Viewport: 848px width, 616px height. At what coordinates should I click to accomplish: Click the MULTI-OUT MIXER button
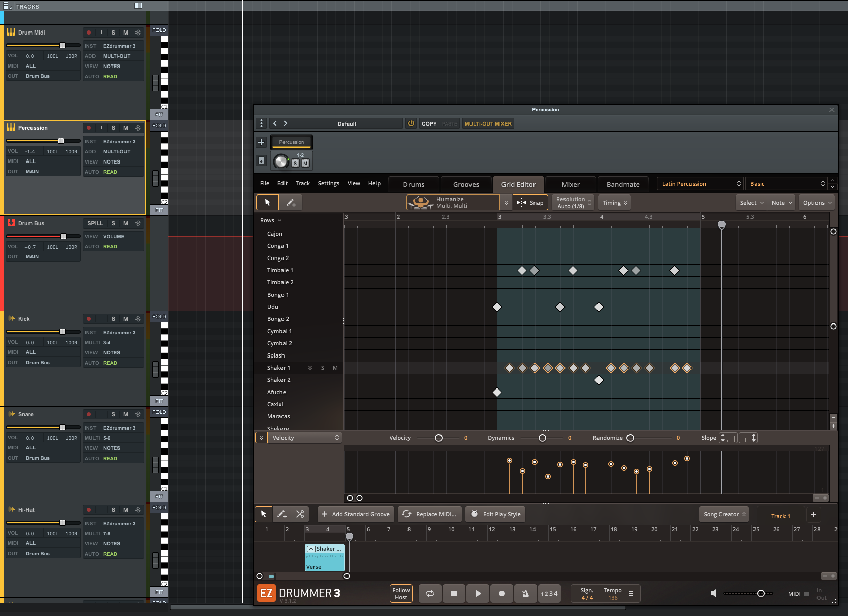(x=488, y=123)
